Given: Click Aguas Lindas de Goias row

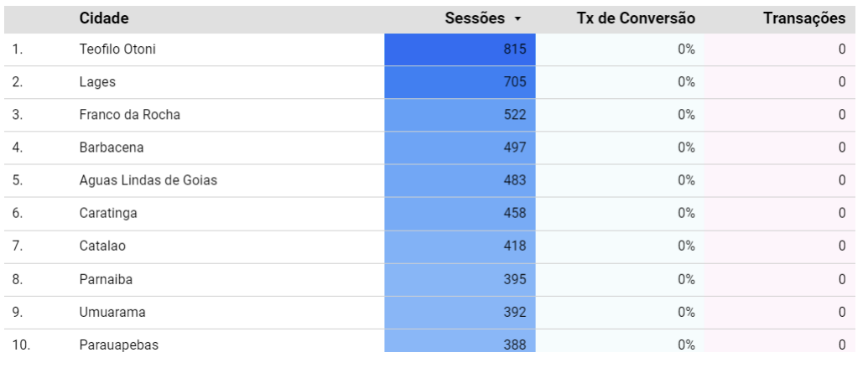Looking at the screenshot, I should pos(148,180).
